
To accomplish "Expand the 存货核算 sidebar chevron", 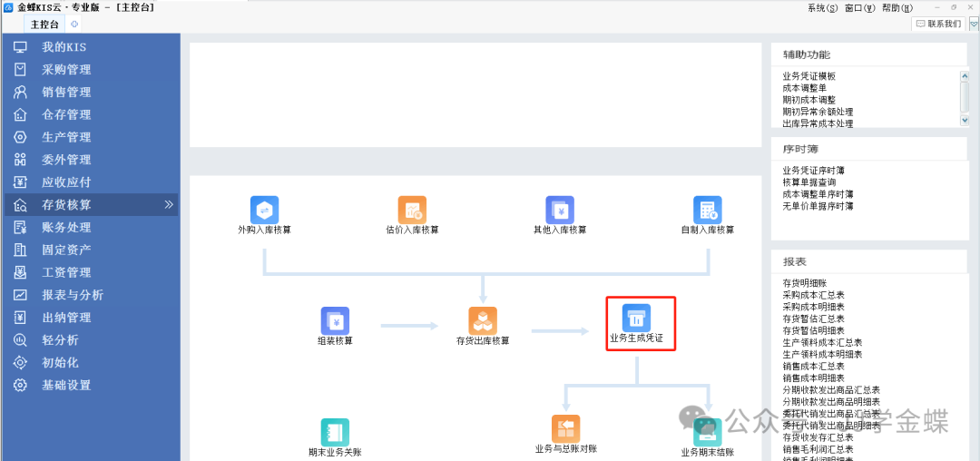I will [x=168, y=205].
